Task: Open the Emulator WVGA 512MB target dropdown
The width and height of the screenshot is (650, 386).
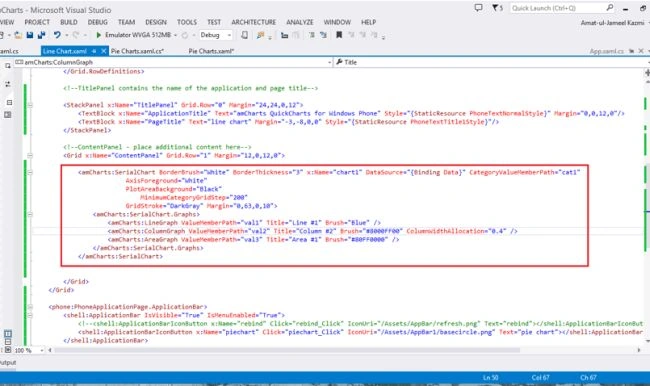Action: (175, 35)
